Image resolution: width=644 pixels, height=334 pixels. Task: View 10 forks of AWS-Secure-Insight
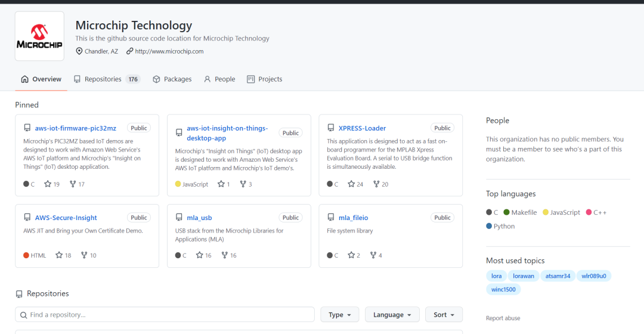89,255
